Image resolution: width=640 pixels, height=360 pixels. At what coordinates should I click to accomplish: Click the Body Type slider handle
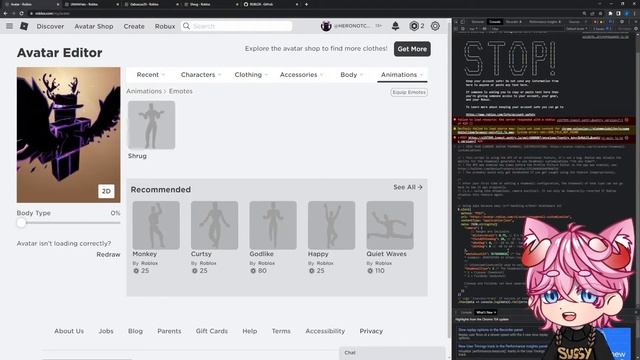tap(21, 223)
